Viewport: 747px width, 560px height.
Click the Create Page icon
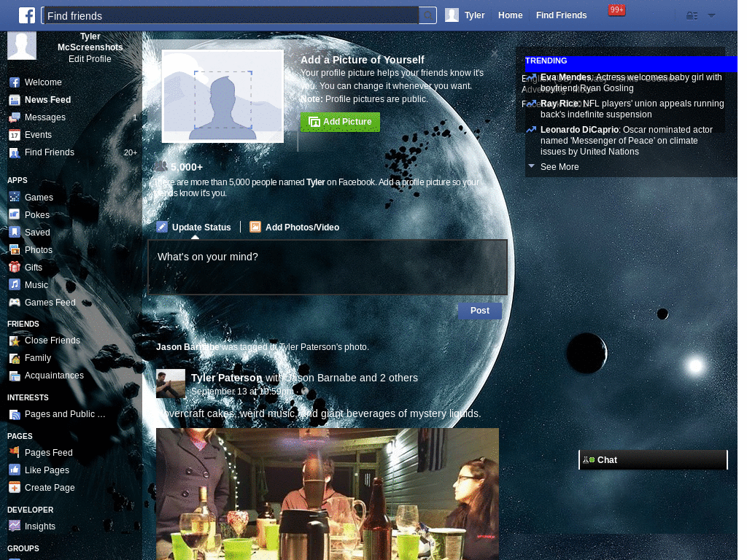(x=15, y=488)
